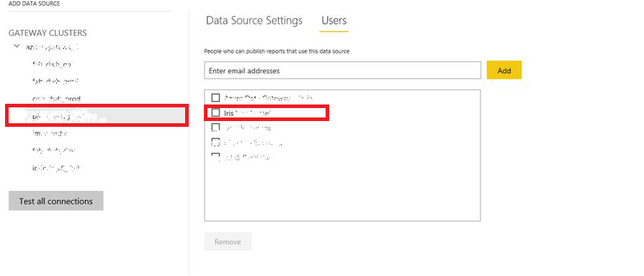The height and width of the screenshot is (276, 644).
Task: Select the highlighted grey data source row
Action: pyautogui.click(x=97, y=115)
